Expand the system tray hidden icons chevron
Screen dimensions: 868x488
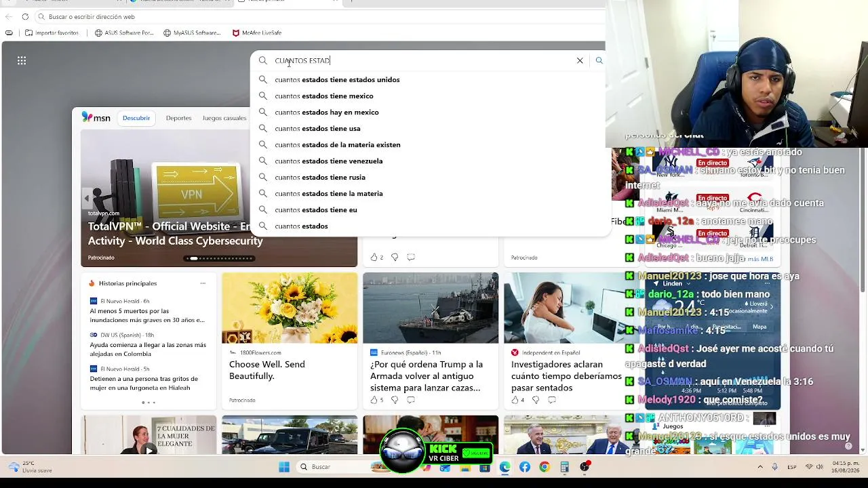pos(760,467)
